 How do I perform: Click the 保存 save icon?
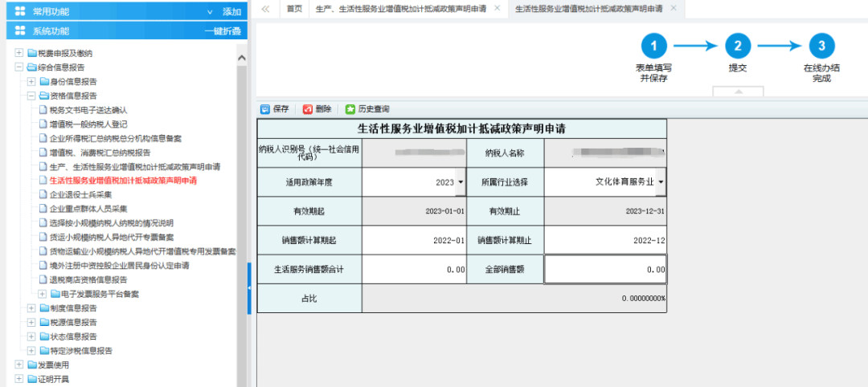pos(265,109)
